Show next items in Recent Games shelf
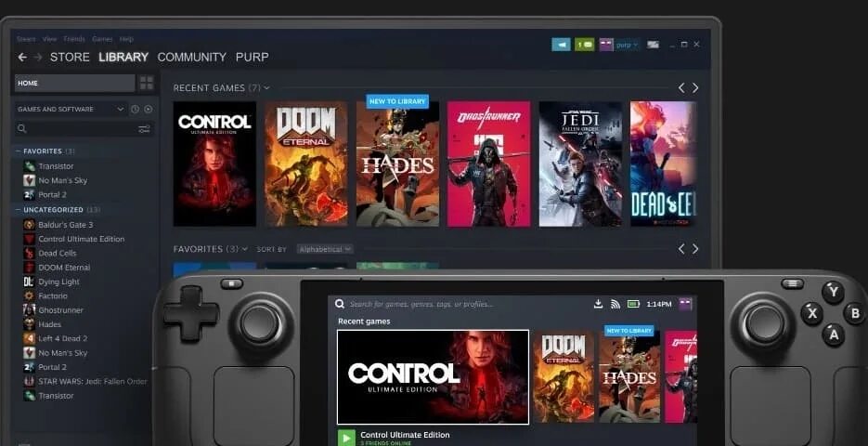Viewport: 868px width, 446px height. [x=695, y=87]
